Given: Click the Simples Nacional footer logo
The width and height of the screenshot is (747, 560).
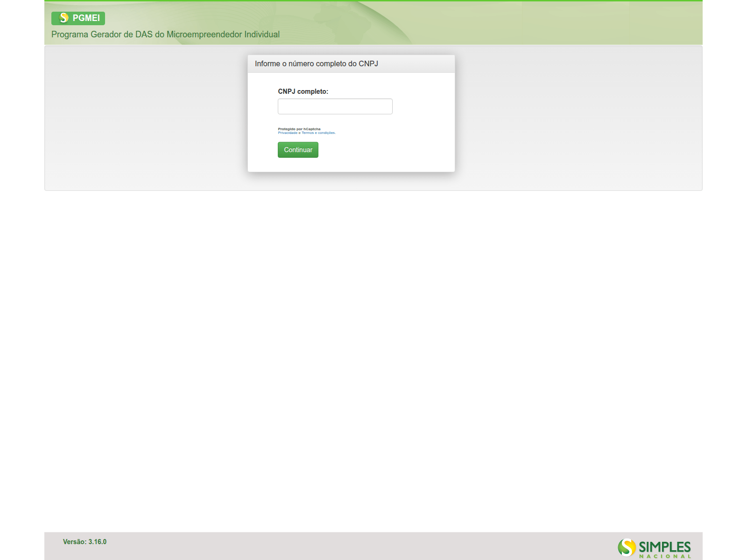Looking at the screenshot, I should [x=654, y=548].
